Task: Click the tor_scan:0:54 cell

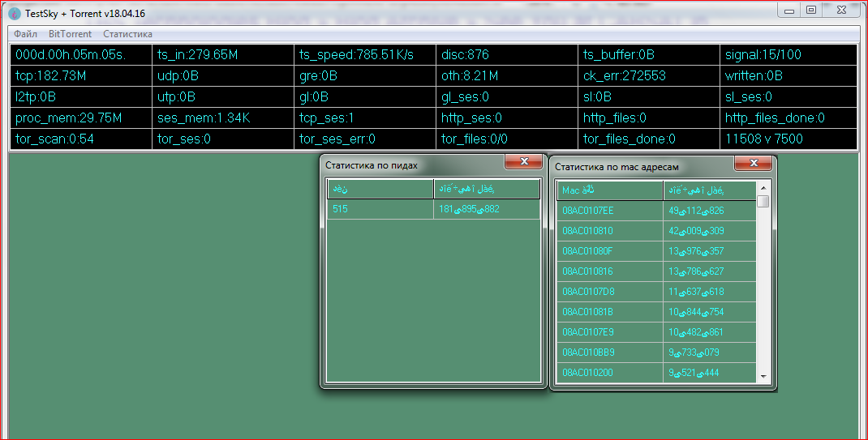Action: coord(80,139)
